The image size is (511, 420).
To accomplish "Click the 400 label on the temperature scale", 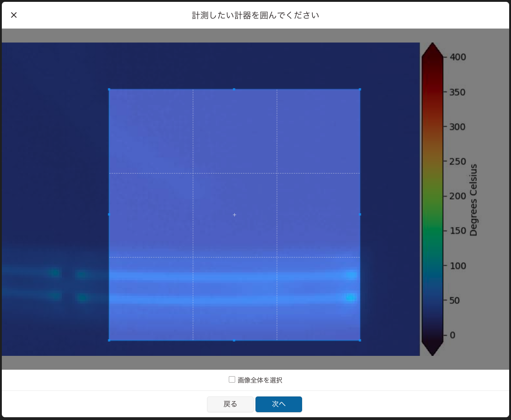I will coord(457,57).
